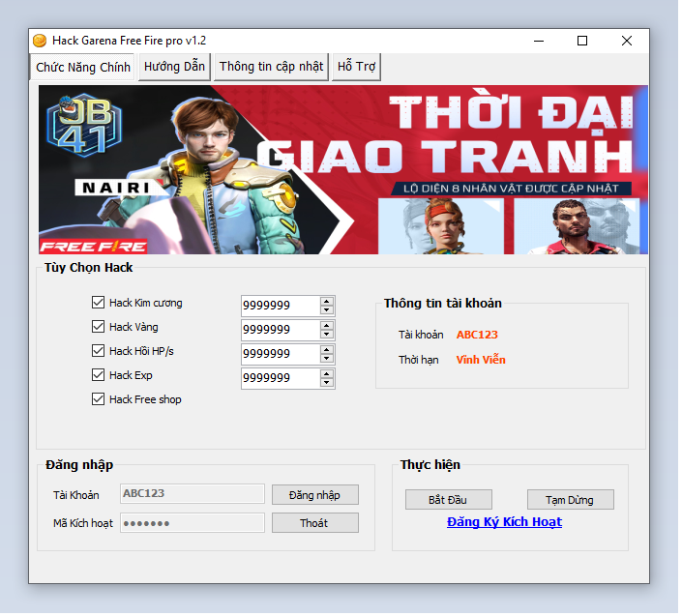The image size is (682, 616).
Task: Click the app icon in the title bar
Action: click(x=40, y=41)
